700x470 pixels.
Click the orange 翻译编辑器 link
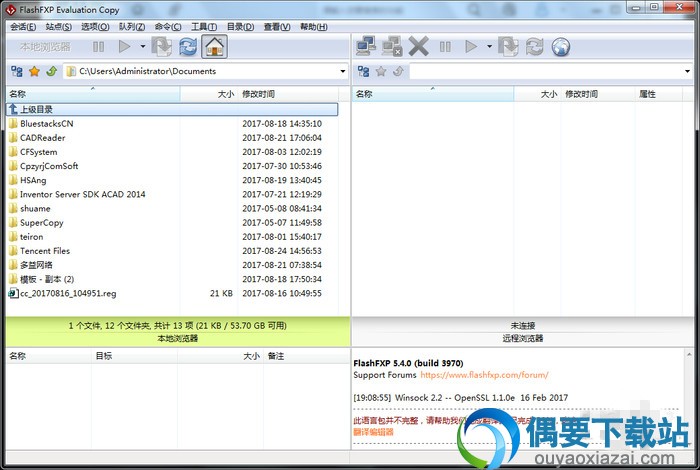pos(373,432)
